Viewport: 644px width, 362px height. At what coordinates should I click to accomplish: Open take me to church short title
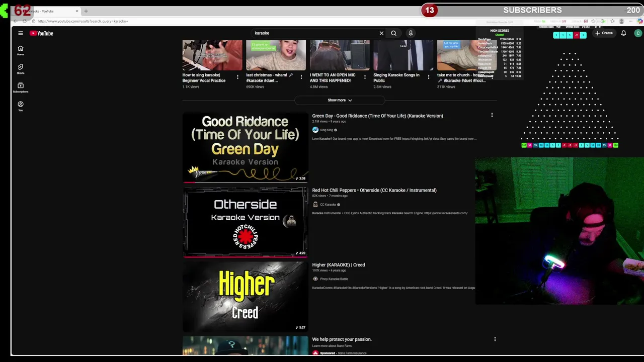pyautogui.click(x=462, y=78)
